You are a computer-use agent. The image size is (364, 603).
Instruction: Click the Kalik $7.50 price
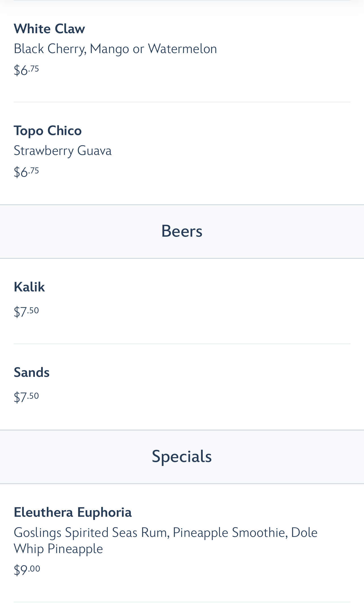(x=26, y=311)
